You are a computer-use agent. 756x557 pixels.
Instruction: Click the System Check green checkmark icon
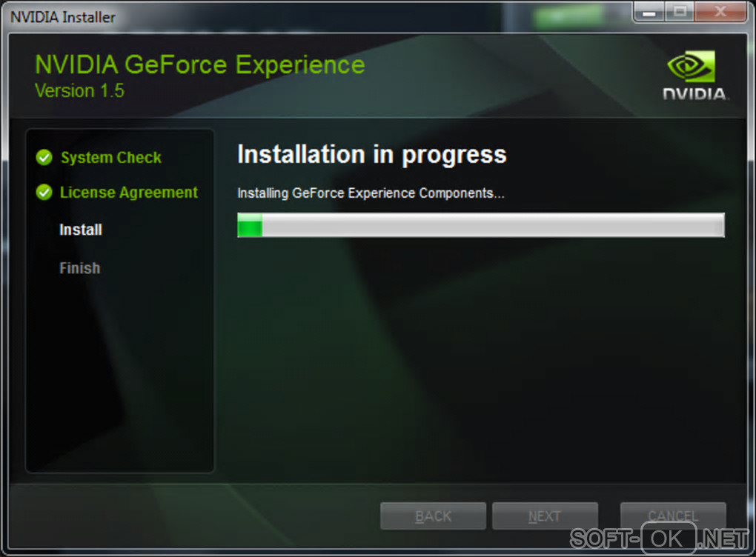[x=44, y=157]
